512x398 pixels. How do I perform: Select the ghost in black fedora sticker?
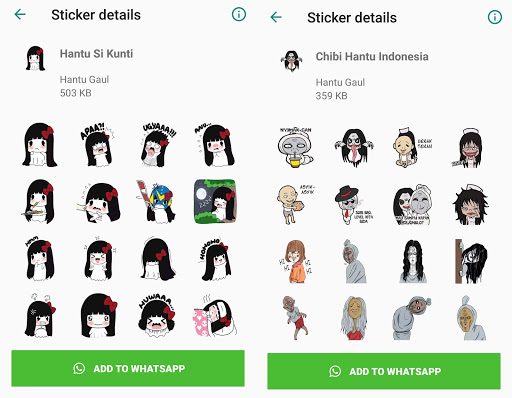pyautogui.click(x=353, y=204)
